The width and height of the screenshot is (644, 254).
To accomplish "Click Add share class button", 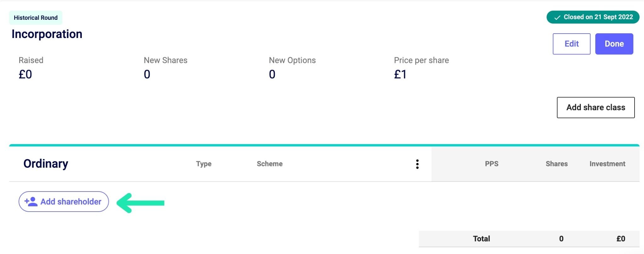I will 596,107.
